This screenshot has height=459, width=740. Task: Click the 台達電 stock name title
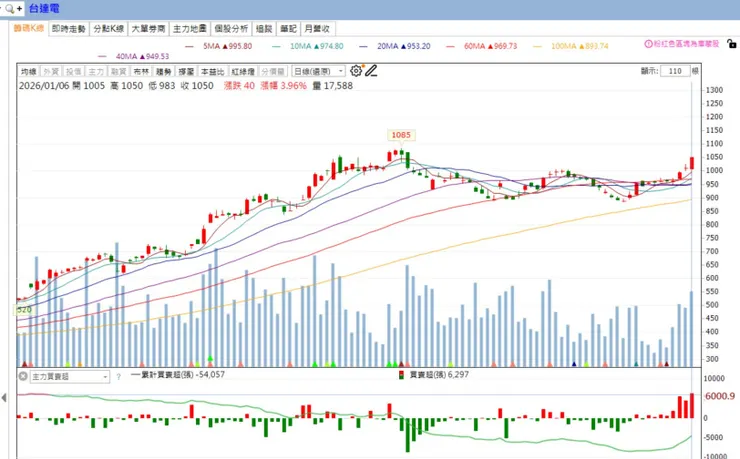[x=44, y=8]
